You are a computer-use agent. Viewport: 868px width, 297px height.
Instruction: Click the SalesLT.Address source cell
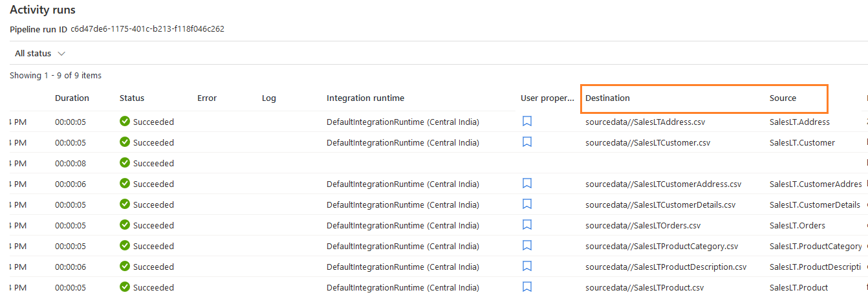click(799, 122)
